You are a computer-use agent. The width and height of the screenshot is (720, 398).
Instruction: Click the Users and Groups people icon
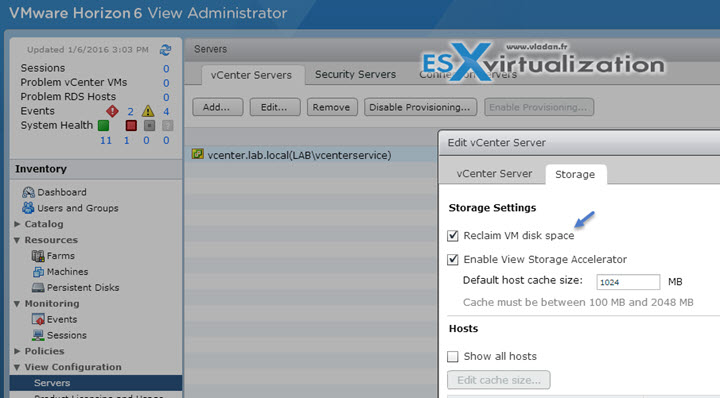pyautogui.click(x=28, y=208)
